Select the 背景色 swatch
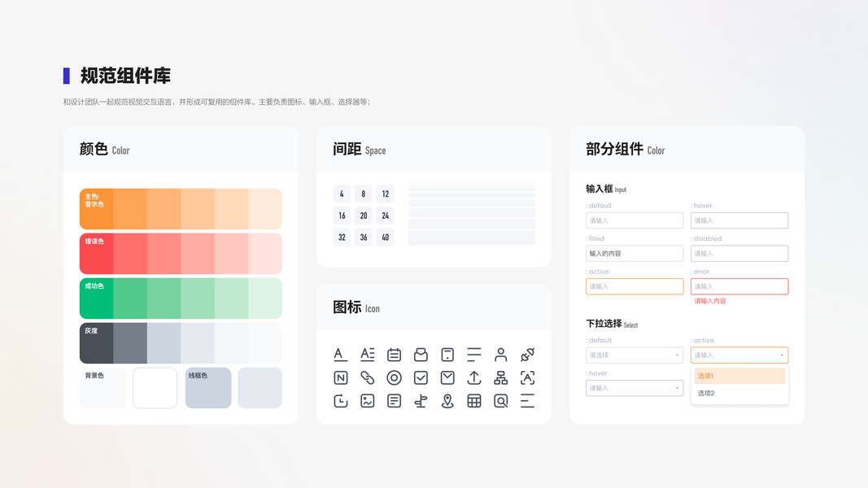Screen dimensions: 868x488 point(103,388)
